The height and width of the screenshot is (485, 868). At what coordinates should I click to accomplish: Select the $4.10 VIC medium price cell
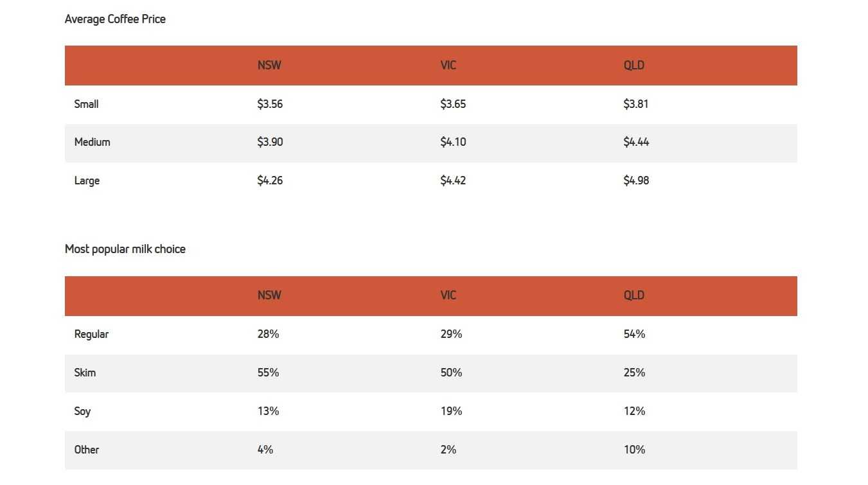coord(454,143)
